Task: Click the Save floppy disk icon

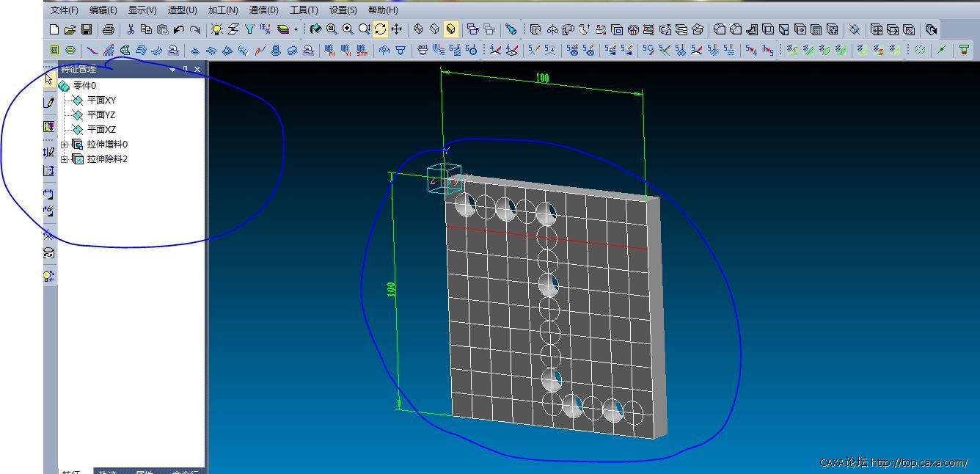Action: point(87,29)
